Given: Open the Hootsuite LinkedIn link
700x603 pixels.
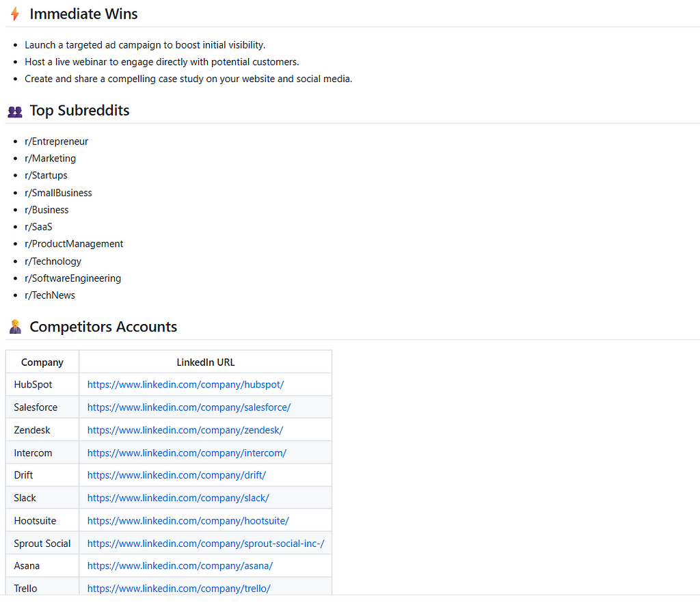Looking at the screenshot, I should [188, 520].
